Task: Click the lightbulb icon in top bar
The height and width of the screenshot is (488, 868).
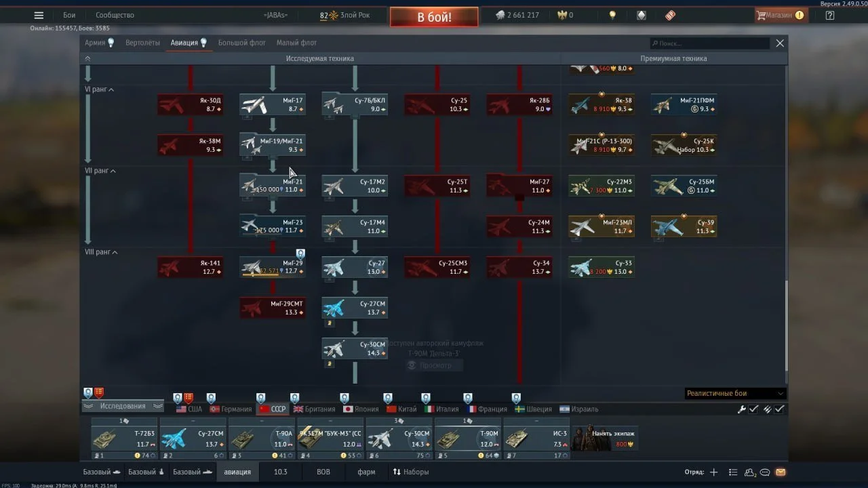Action: [612, 15]
